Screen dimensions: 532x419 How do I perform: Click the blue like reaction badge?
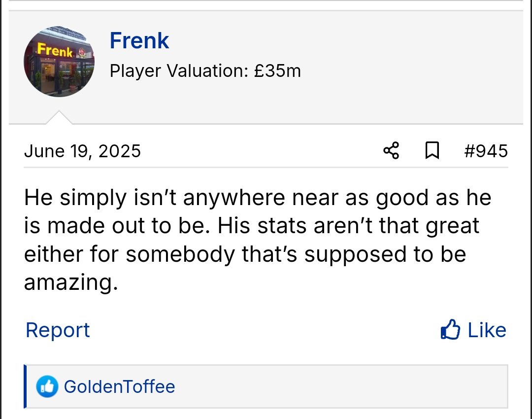tap(47, 387)
